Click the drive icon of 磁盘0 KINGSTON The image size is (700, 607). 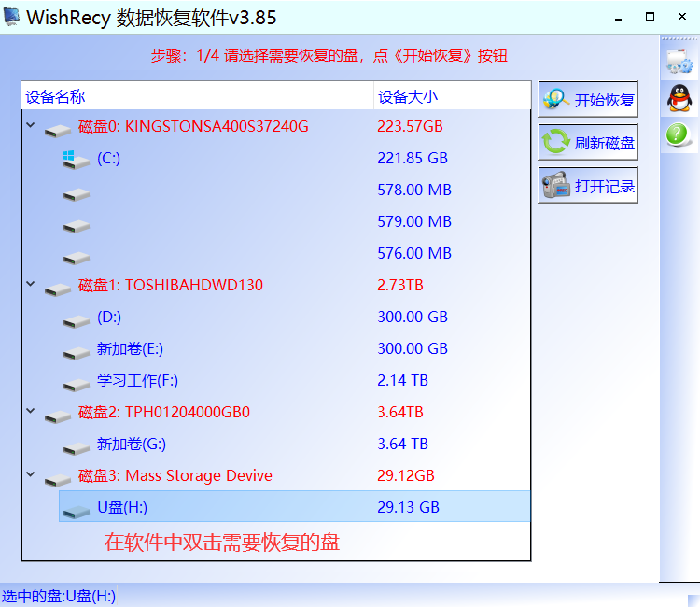tap(58, 131)
